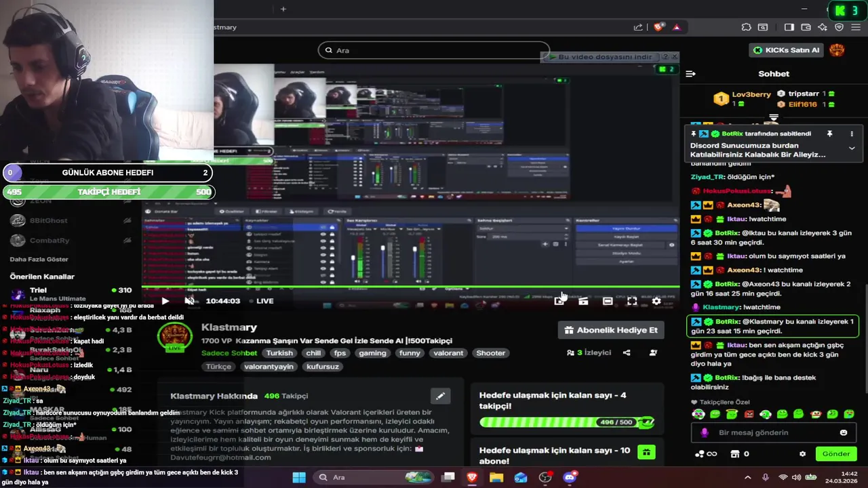The height and width of the screenshot is (488, 868).
Task: Open the valorantyayin tag
Action: tap(269, 367)
